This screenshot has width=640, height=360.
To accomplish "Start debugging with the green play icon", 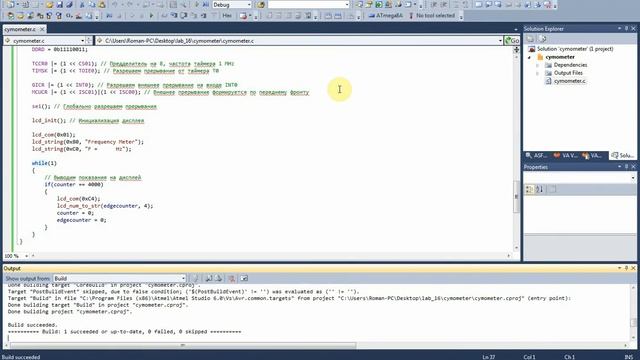I will pyautogui.click(x=196, y=5).
